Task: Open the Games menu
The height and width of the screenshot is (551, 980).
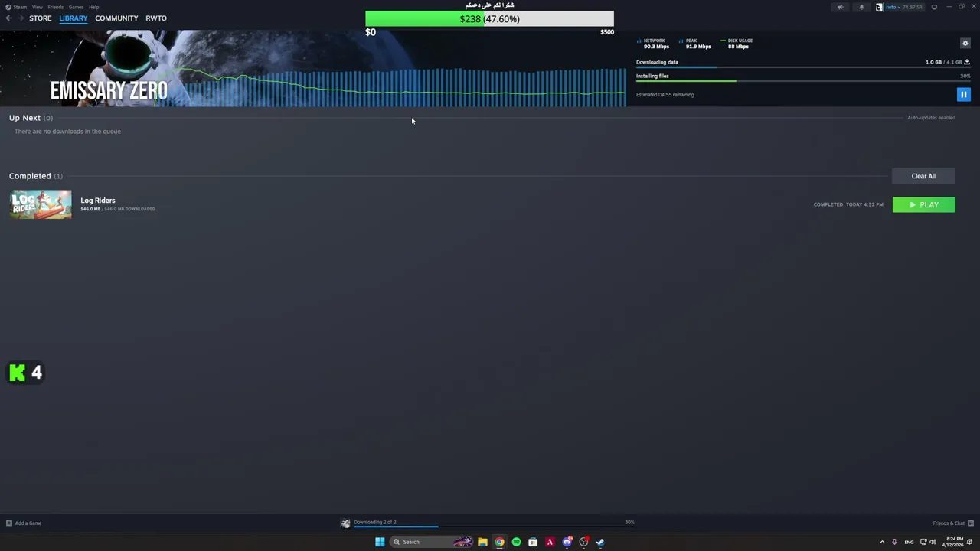Action: [x=76, y=7]
